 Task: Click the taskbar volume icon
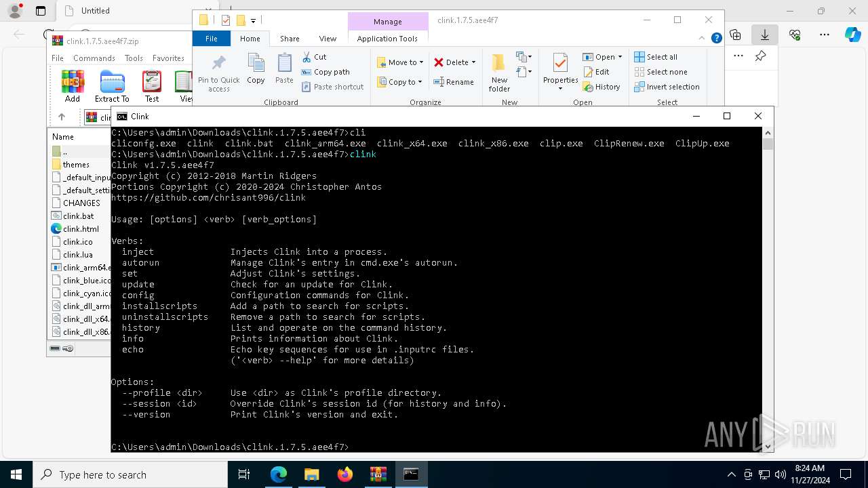point(780,474)
